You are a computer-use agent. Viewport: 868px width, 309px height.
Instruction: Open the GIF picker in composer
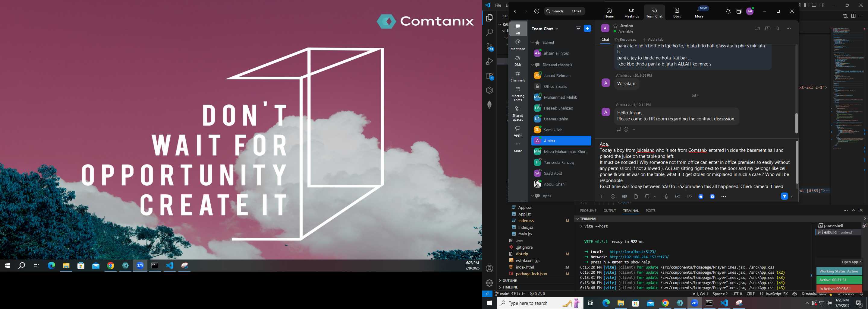pyautogui.click(x=624, y=196)
